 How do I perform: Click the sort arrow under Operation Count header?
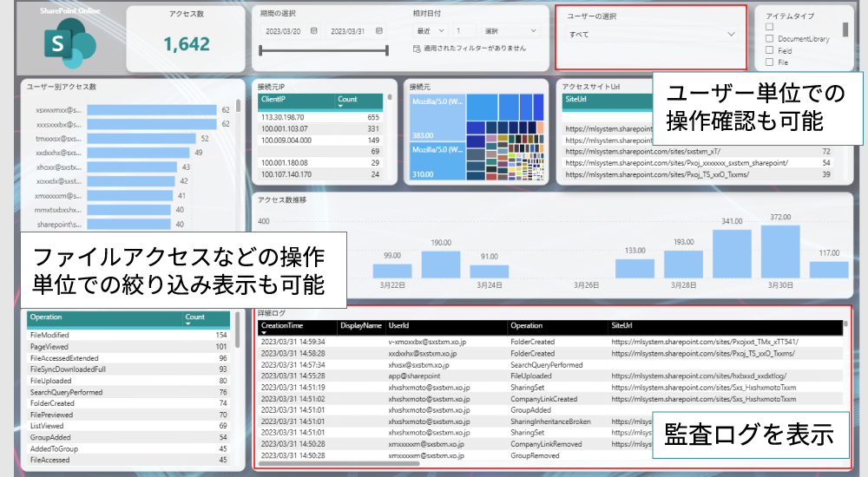pyautogui.click(x=188, y=326)
